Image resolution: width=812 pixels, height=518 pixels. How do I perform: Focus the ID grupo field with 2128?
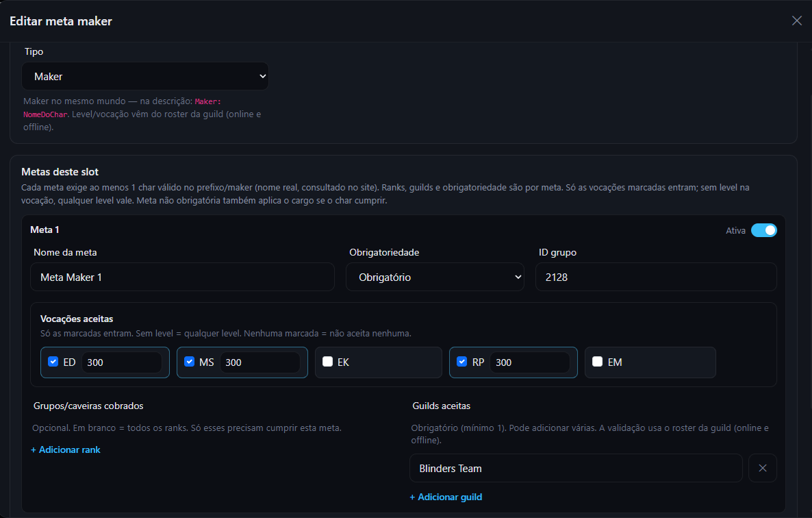656,277
